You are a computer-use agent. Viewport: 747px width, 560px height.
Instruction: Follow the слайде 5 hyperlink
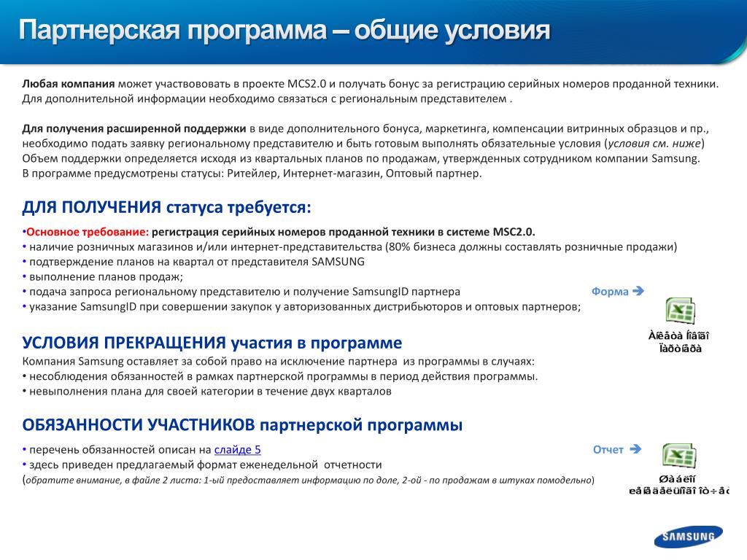[x=237, y=449]
